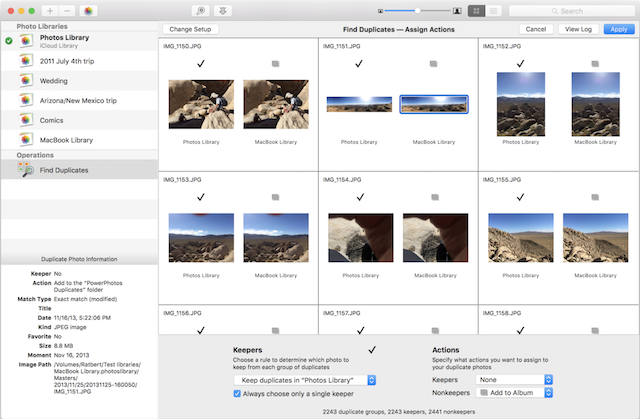Mark MacBook Library copy of IMG_1150 as keeper
Screen dimensions: 640x419
[x=277, y=64]
